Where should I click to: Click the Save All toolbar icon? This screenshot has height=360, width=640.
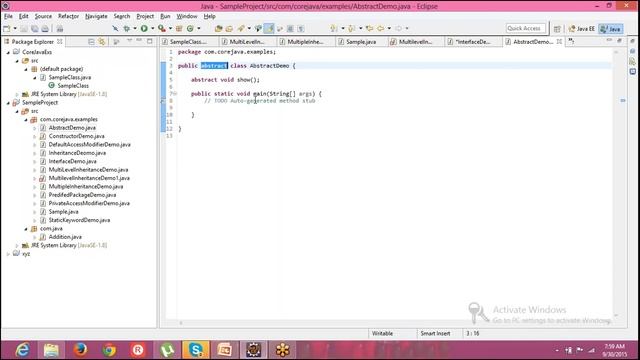(35, 29)
